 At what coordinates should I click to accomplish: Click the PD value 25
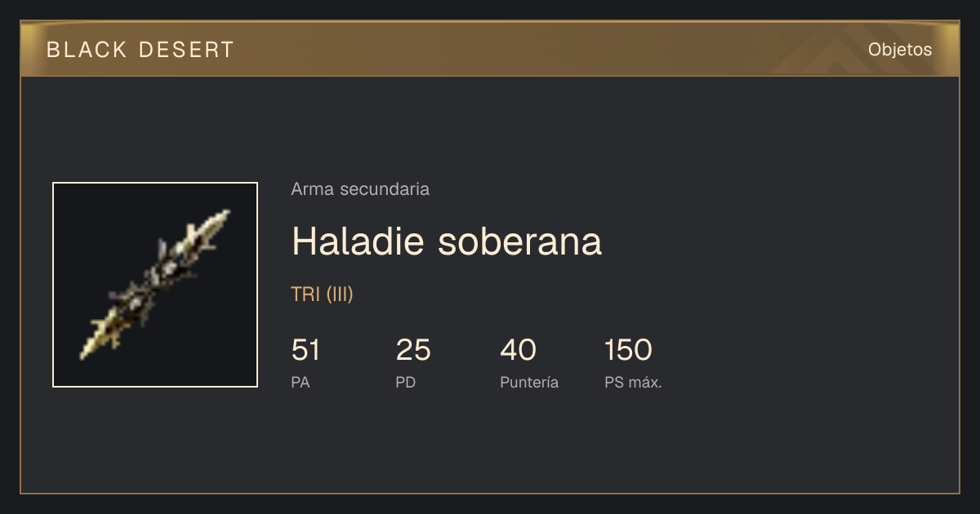coord(413,350)
